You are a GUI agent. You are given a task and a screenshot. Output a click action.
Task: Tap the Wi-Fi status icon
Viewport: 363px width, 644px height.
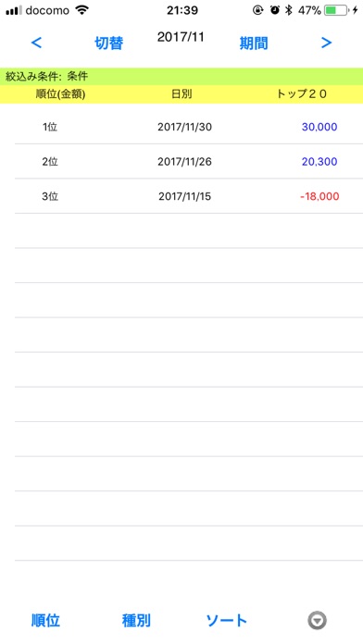[x=82, y=11]
